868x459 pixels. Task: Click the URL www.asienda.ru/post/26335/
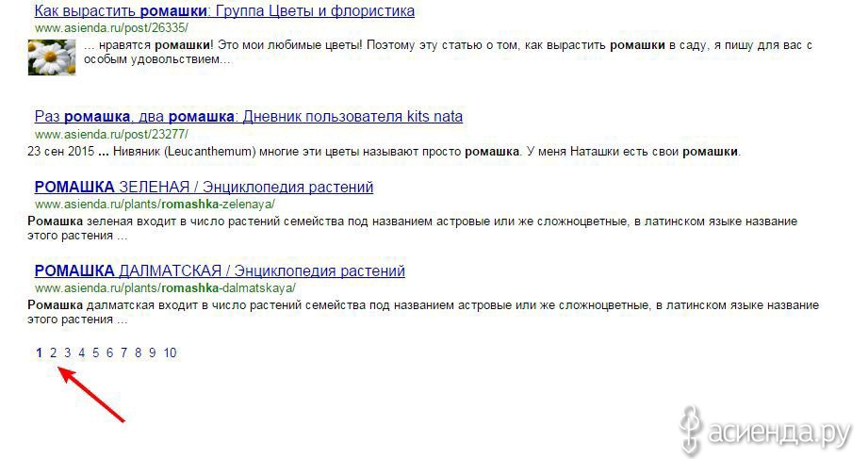pos(111,27)
